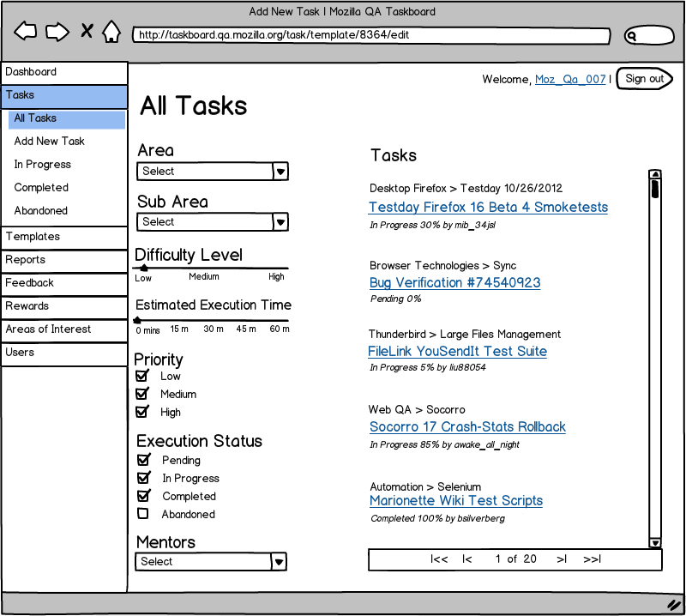Go to the browser home icon
Image resolution: width=686 pixels, height=616 pixels.
(x=111, y=32)
